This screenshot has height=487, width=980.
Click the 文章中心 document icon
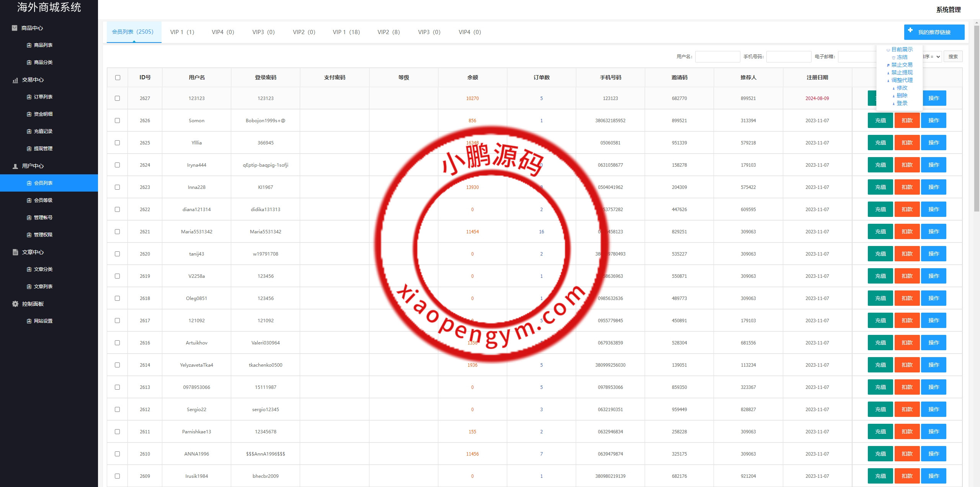pyautogui.click(x=15, y=252)
